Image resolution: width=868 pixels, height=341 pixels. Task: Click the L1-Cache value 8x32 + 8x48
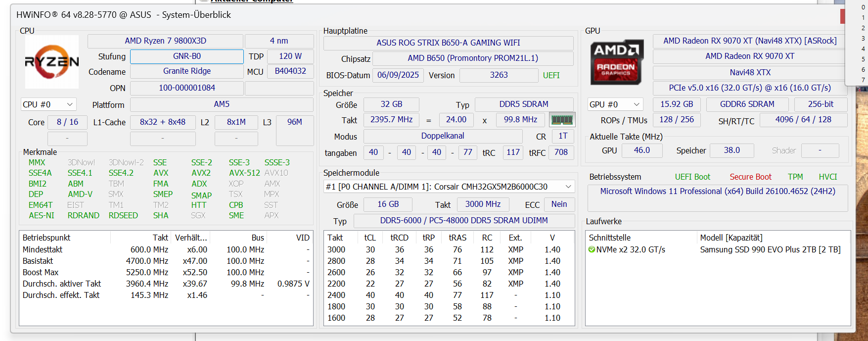pos(163,122)
